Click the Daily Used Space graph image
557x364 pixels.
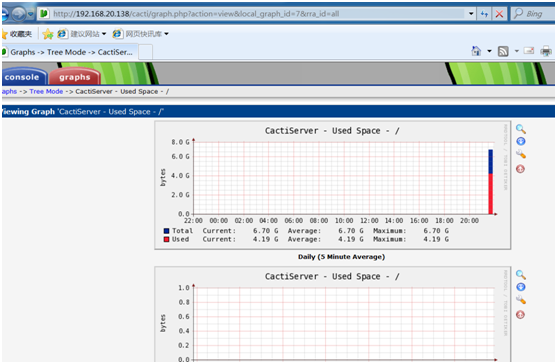click(332, 185)
